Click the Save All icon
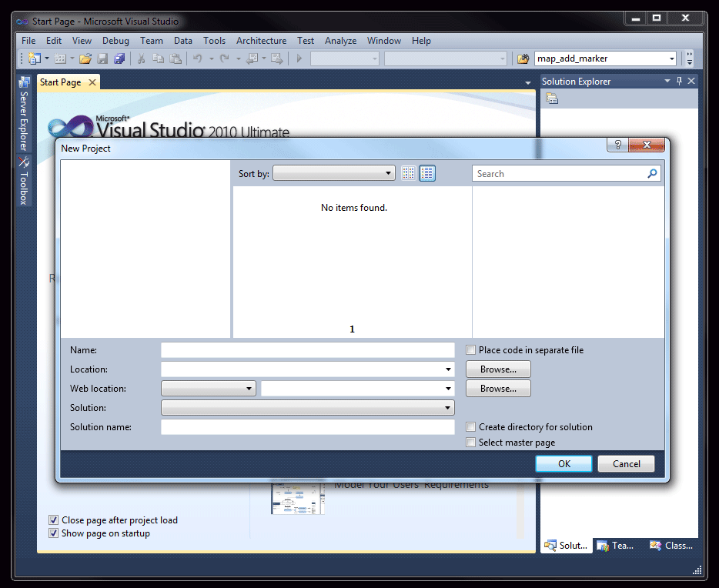The width and height of the screenshot is (719, 588). [x=119, y=58]
